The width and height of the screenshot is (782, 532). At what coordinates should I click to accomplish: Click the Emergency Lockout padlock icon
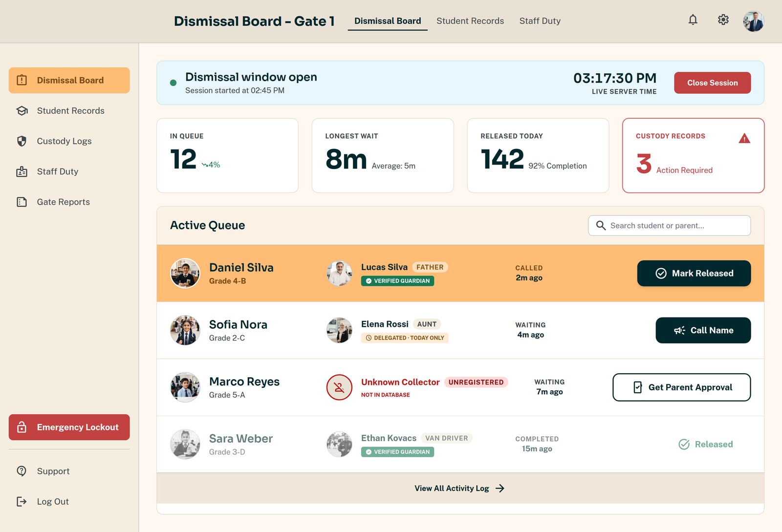point(22,427)
